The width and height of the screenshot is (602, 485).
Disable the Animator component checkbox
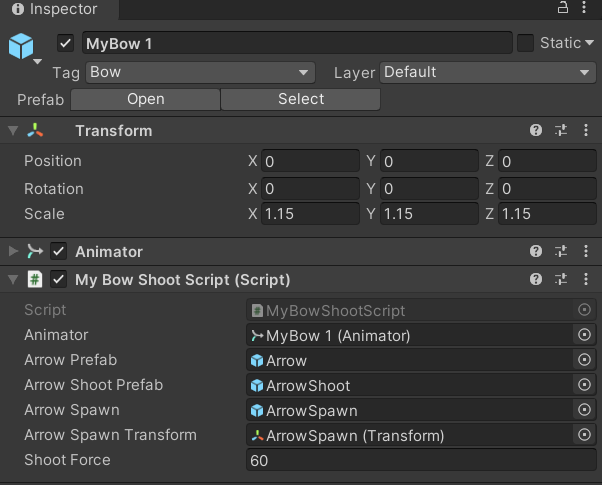point(59,252)
